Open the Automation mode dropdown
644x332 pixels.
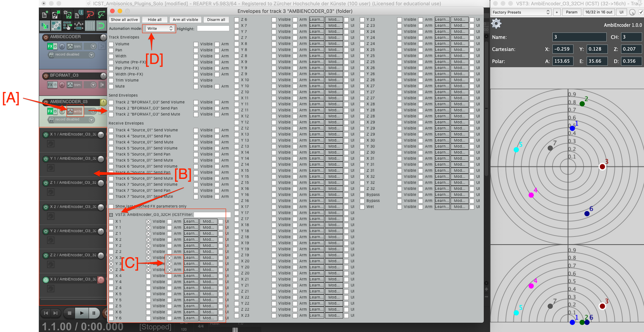coord(159,29)
